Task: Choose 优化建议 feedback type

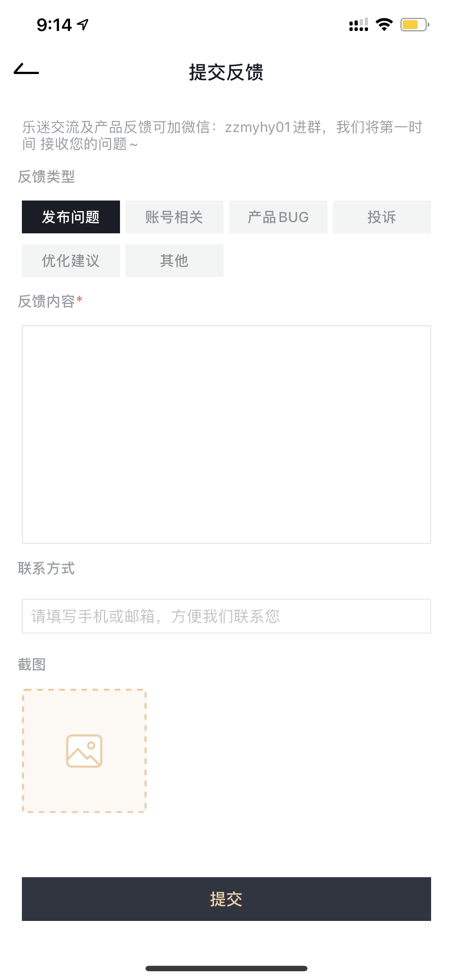Action: coord(71,261)
